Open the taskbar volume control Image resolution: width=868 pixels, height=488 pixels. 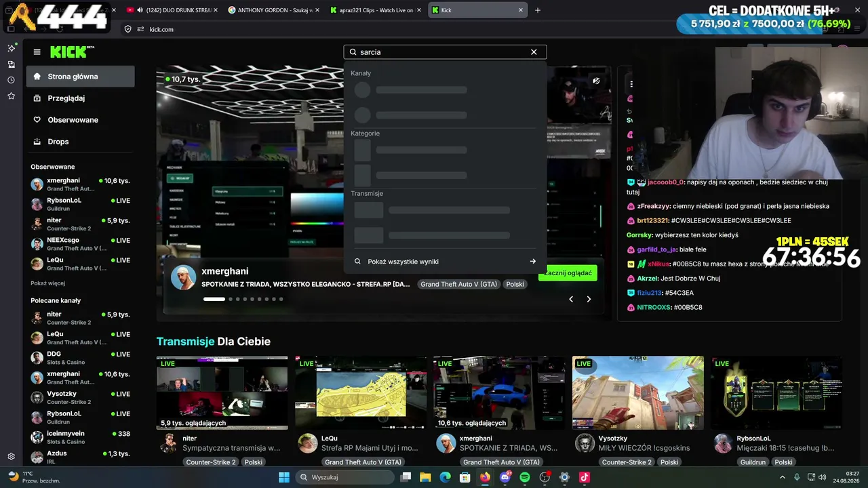[x=823, y=477]
